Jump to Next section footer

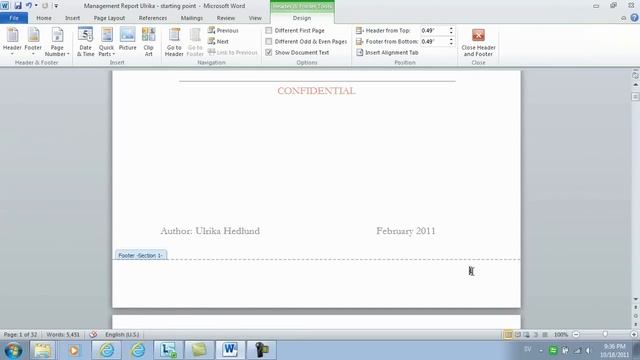pos(218,42)
